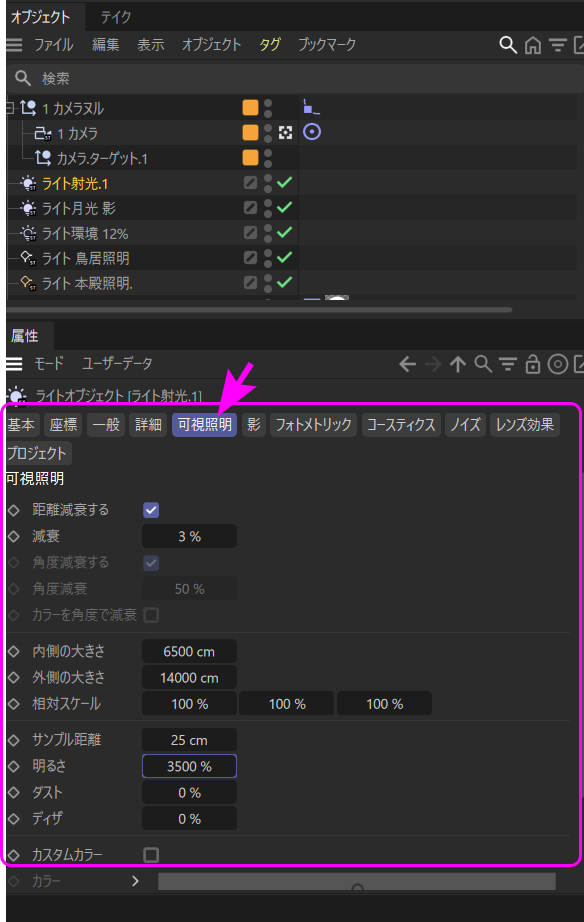
Task: Collapse the 1 カメラヌル tree node
Action: pos(9,108)
